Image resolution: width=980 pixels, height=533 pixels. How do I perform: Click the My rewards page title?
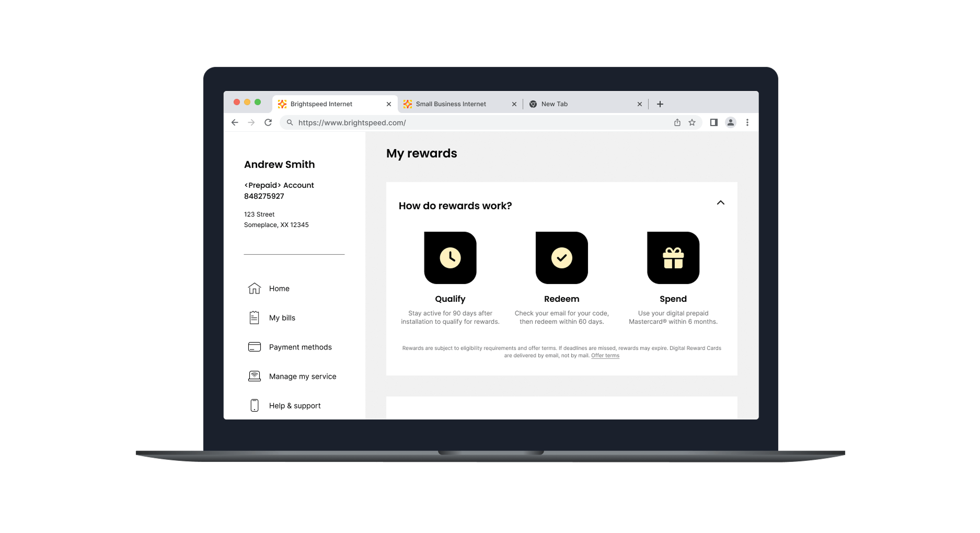[x=422, y=154]
